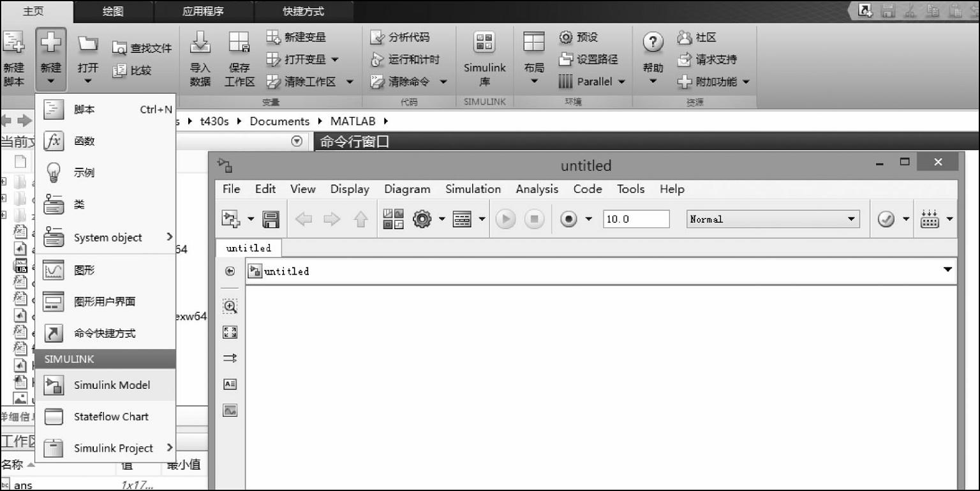Select 示例 (Example) lightbulb item
The image size is (980, 491).
click(x=105, y=172)
